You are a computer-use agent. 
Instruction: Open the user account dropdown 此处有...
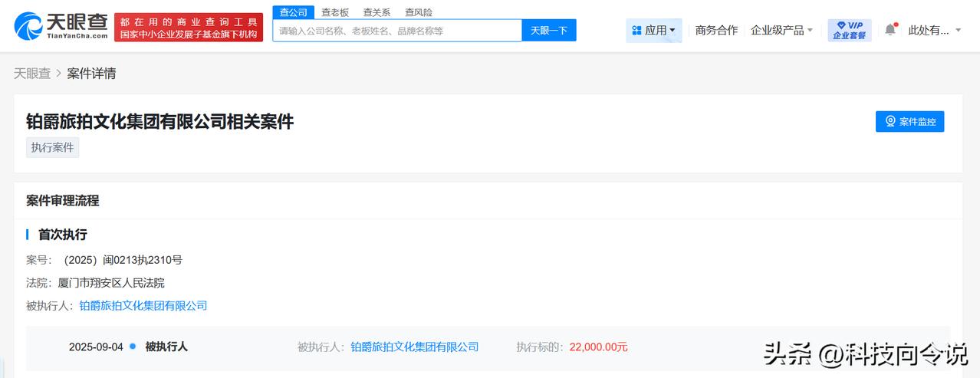[934, 30]
